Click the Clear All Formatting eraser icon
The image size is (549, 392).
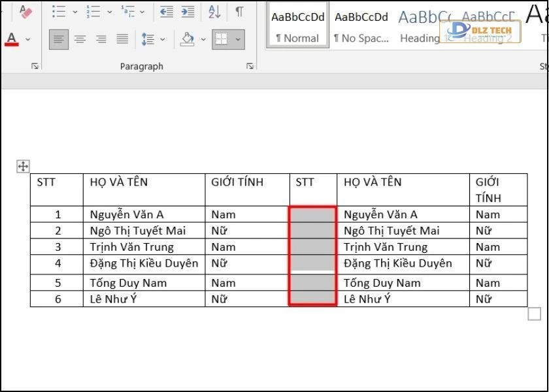click(x=25, y=12)
